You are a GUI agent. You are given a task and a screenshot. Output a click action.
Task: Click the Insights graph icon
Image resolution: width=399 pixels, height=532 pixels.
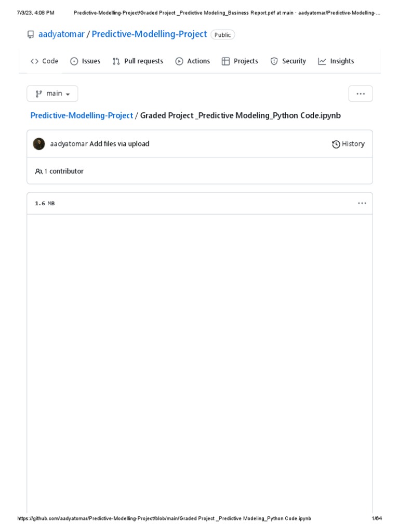[322, 61]
